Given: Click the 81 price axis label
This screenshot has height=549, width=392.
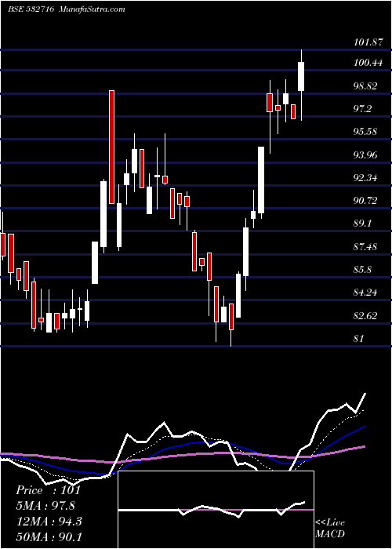Looking at the screenshot, I should [x=359, y=339].
